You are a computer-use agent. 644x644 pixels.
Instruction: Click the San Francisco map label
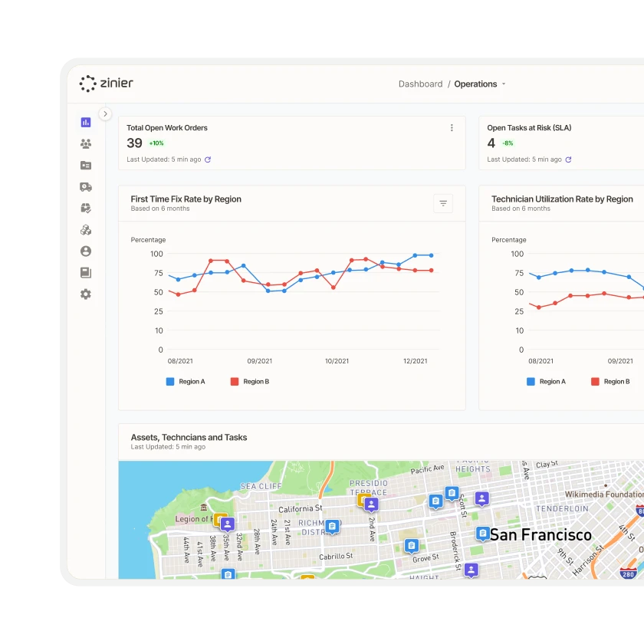pos(540,535)
